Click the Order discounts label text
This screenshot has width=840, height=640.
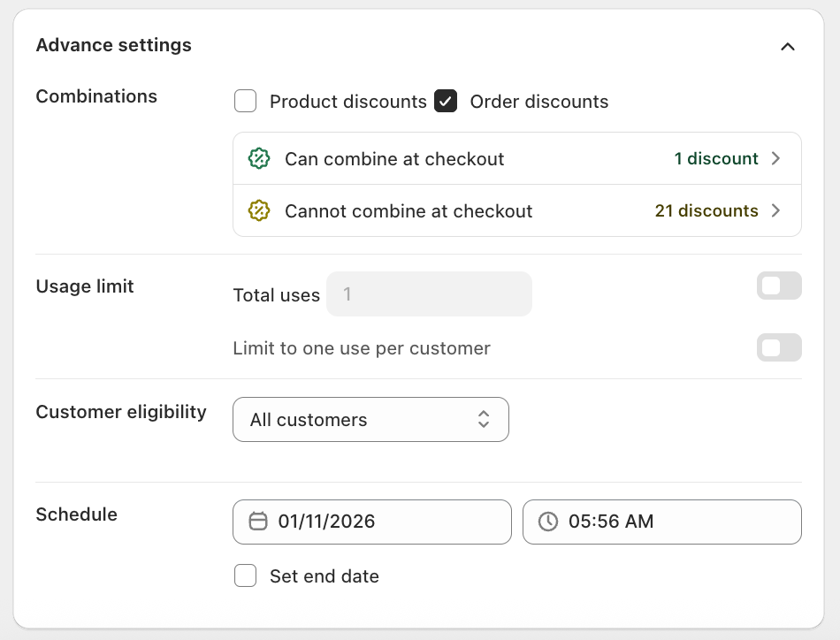point(539,102)
